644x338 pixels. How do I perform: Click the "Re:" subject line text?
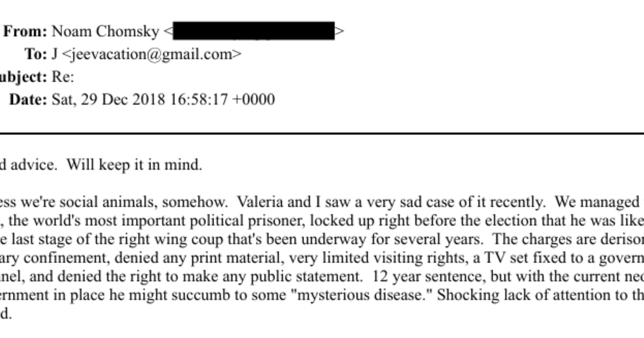[x=63, y=77]
